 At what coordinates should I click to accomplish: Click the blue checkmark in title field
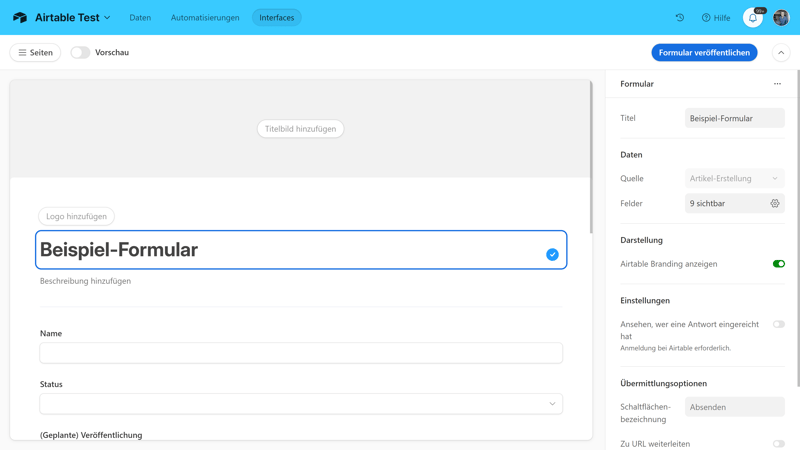552,255
